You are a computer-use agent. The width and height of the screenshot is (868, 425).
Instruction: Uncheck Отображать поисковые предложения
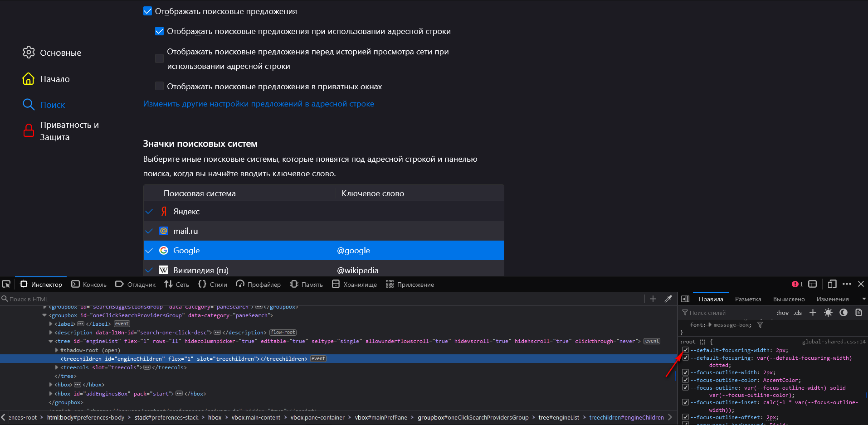click(147, 11)
